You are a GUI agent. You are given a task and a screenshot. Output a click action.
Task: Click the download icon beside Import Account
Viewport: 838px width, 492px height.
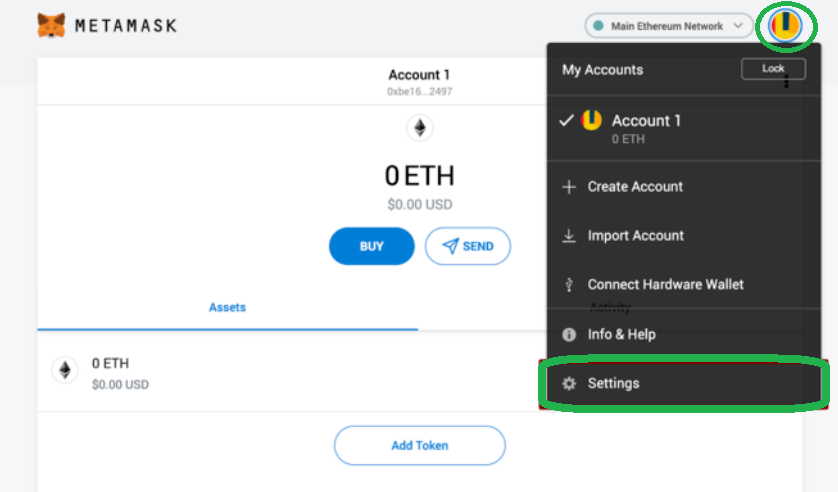569,236
